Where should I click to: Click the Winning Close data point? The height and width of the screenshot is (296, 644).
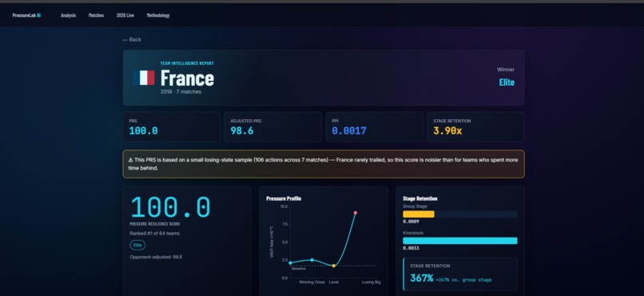click(x=312, y=260)
